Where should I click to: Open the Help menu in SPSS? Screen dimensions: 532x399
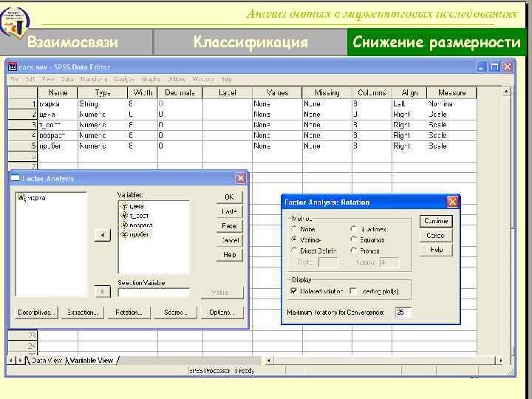pos(226,79)
